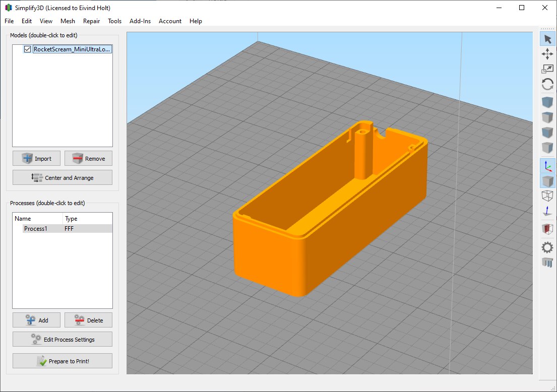Open the Repair menu
Image resolution: width=557 pixels, height=392 pixels.
click(x=91, y=21)
